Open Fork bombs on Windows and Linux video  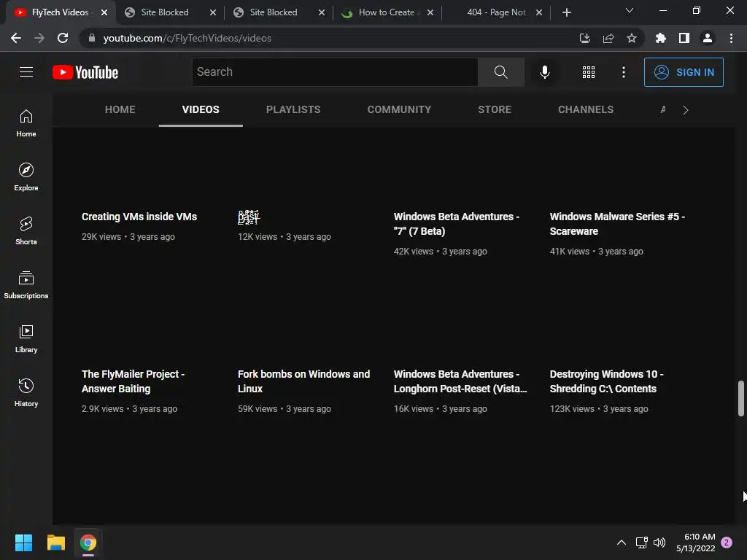click(x=303, y=381)
